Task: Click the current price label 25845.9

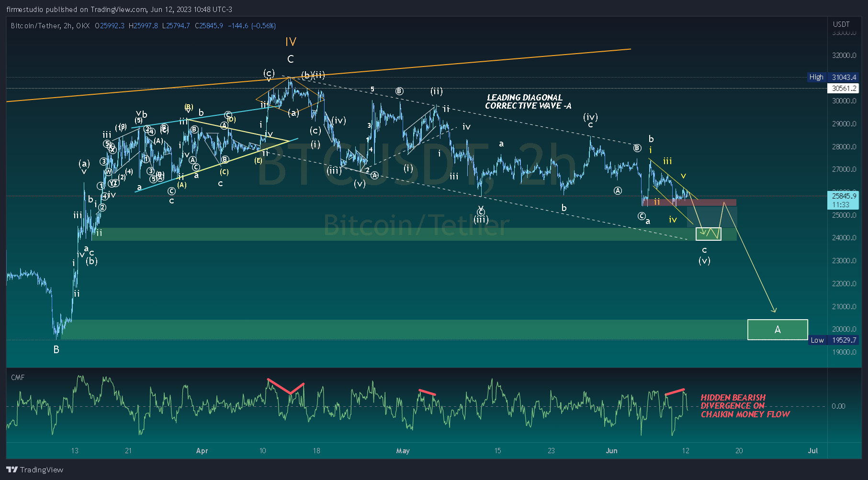Action: click(x=844, y=196)
